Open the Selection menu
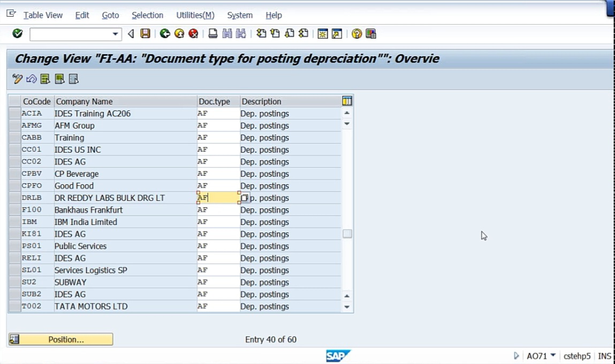Screen dimensions: 615x364 coord(148,16)
